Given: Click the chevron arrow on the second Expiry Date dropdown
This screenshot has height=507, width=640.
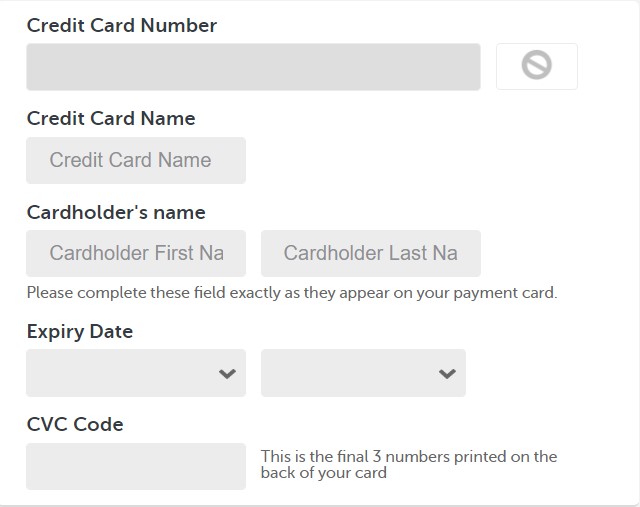Looking at the screenshot, I should pos(447,374).
